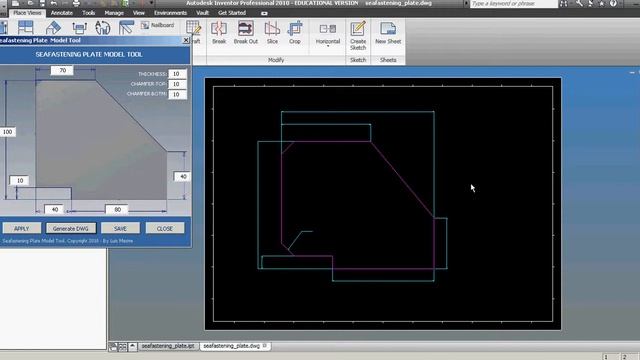Click the Open file icon in quick access toolbar

click(30, 3)
